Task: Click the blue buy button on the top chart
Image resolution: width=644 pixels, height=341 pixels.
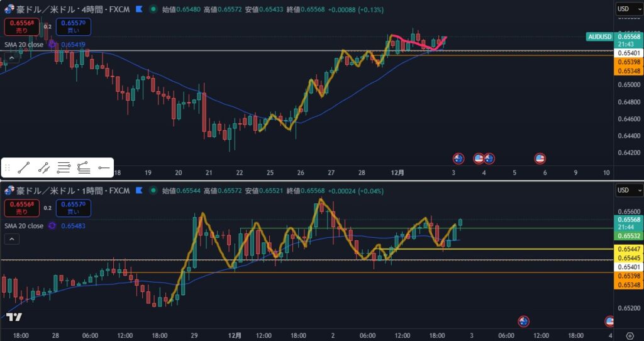Action: click(74, 27)
